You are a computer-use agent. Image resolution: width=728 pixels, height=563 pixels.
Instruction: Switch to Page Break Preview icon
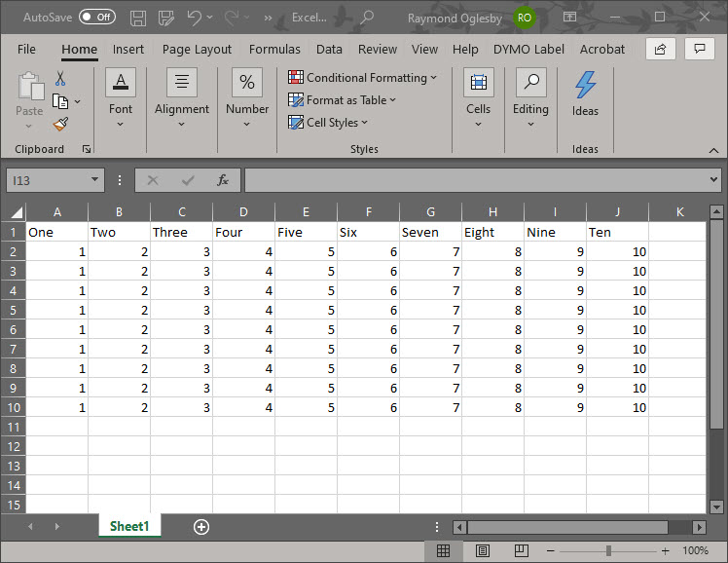(x=522, y=551)
